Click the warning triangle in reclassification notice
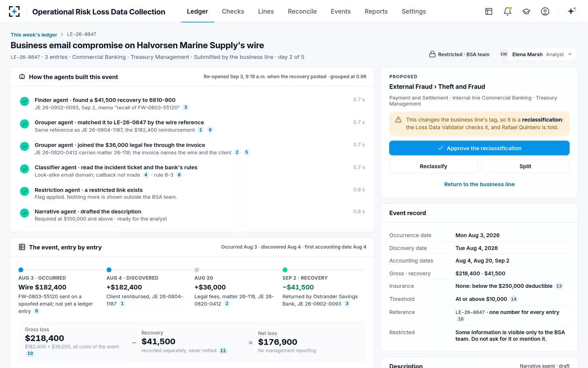 398,120
